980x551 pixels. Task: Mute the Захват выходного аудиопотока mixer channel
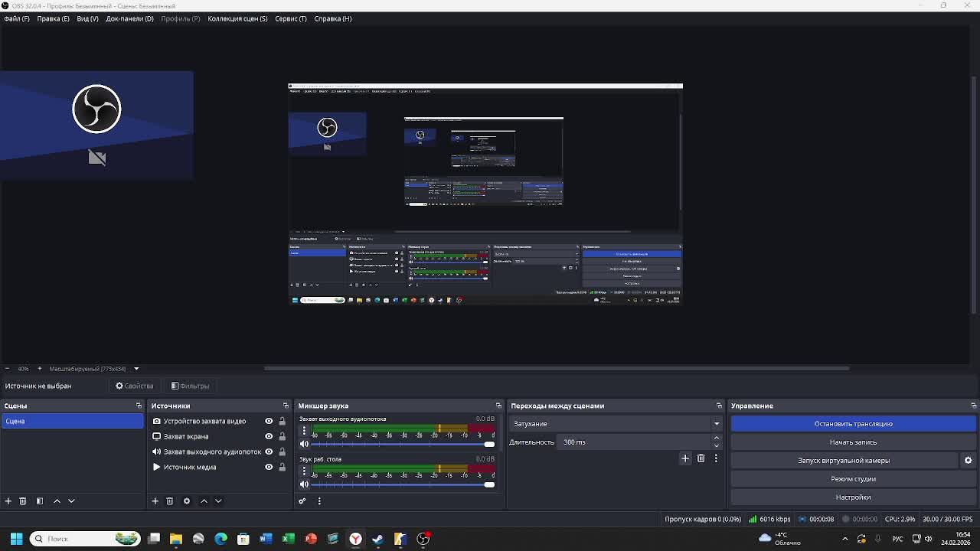(x=304, y=444)
